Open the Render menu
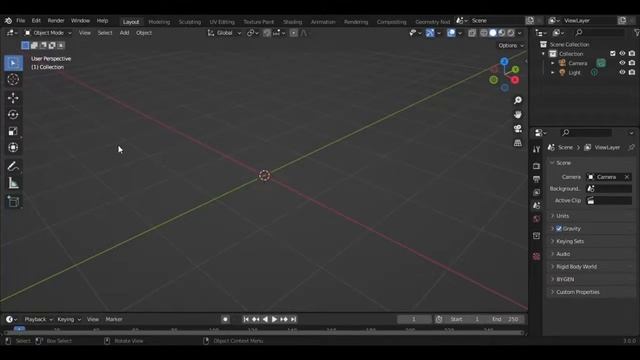 56,20
